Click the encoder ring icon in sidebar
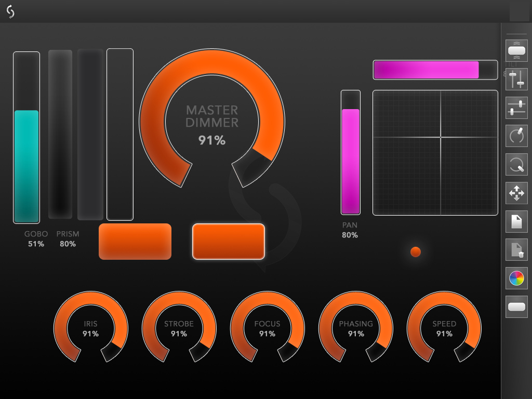The width and height of the screenshot is (532, 399). tap(516, 165)
